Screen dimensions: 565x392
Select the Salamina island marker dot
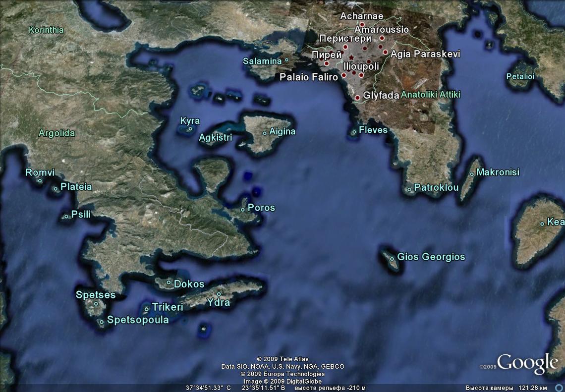[x=286, y=61]
